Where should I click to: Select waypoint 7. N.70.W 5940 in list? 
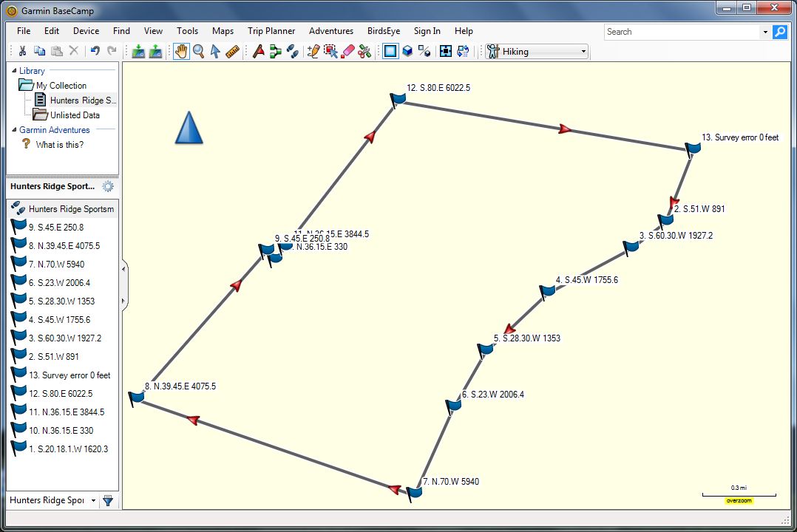click(x=64, y=265)
